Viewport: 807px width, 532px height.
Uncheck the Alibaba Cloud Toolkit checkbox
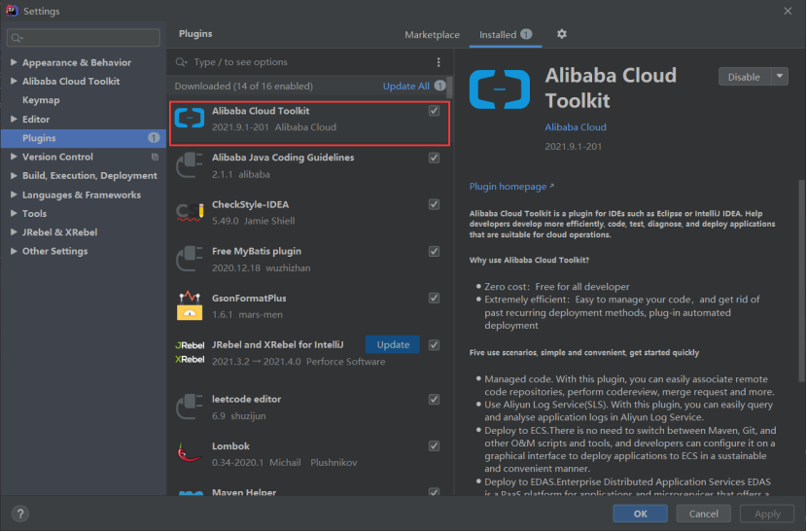coord(434,111)
